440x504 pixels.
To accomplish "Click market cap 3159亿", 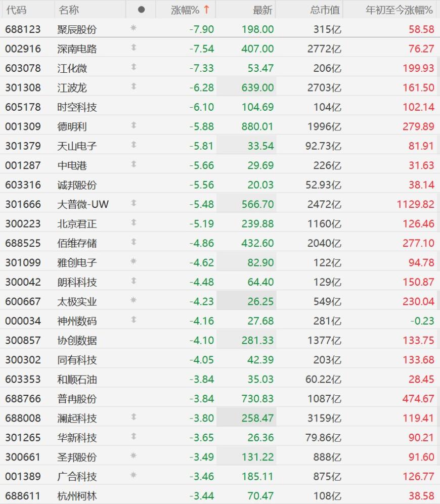I will (324, 418).
